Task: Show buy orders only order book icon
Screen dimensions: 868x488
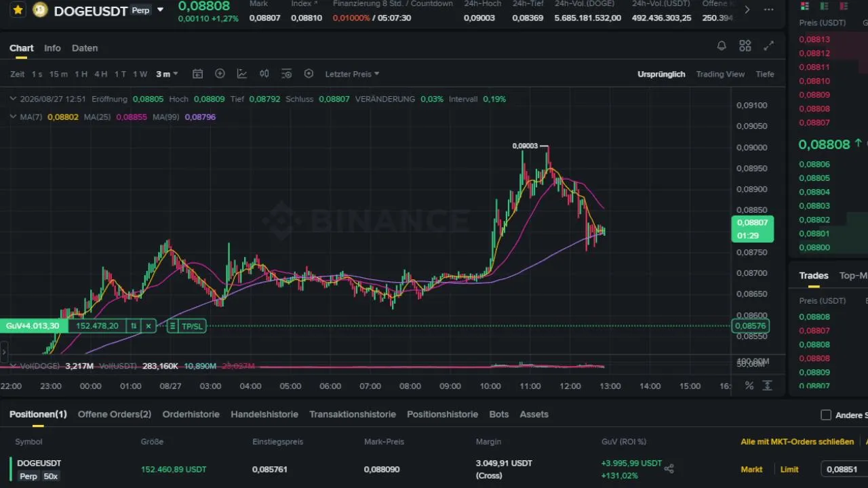Action: pyautogui.click(x=824, y=6)
